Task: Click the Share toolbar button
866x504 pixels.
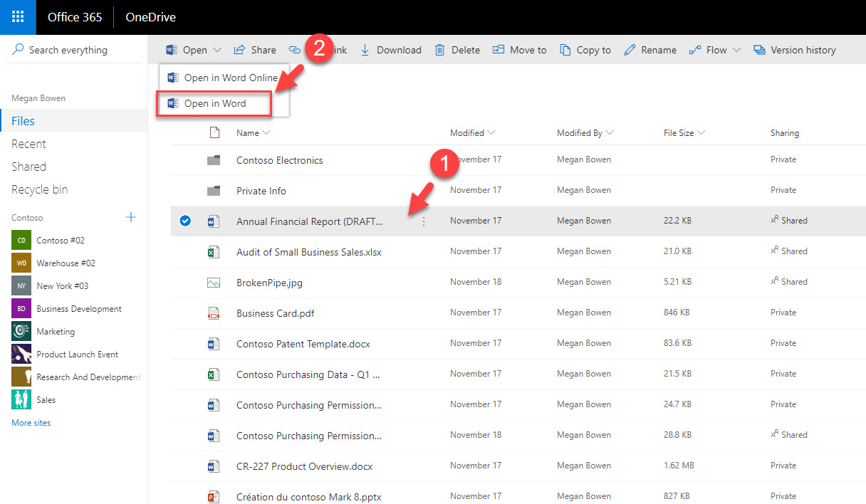Action: point(255,50)
